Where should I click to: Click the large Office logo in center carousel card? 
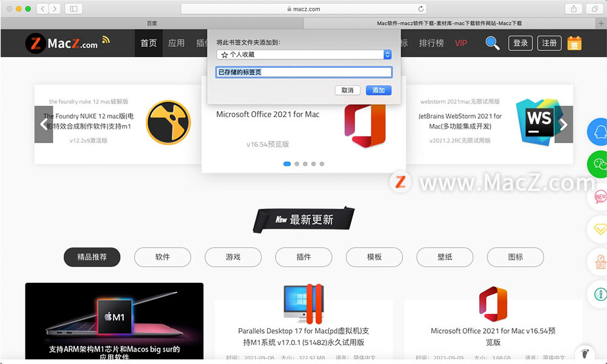pyautogui.click(x=365, y=126)
